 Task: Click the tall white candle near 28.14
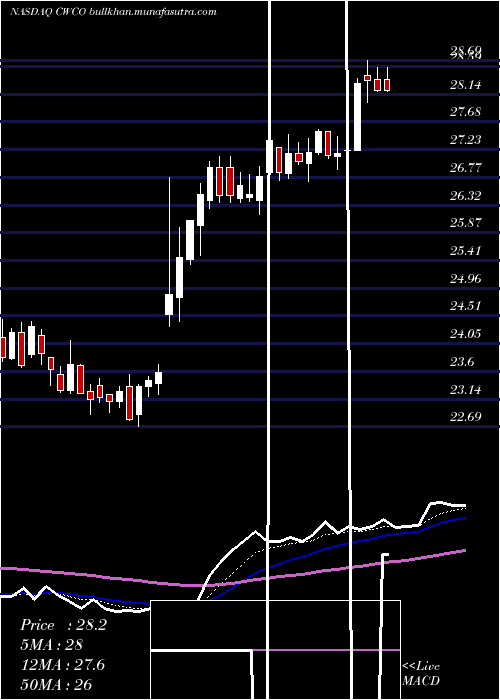(x=358, y=115)
